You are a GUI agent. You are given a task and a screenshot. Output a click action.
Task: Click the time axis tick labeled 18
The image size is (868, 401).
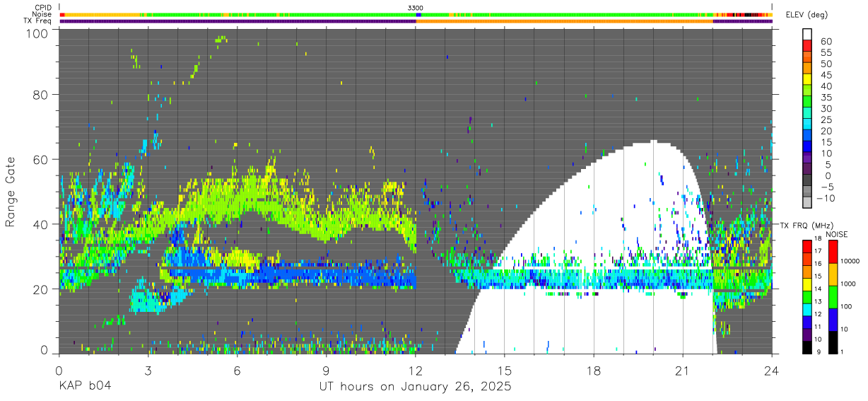click(594, 371)
